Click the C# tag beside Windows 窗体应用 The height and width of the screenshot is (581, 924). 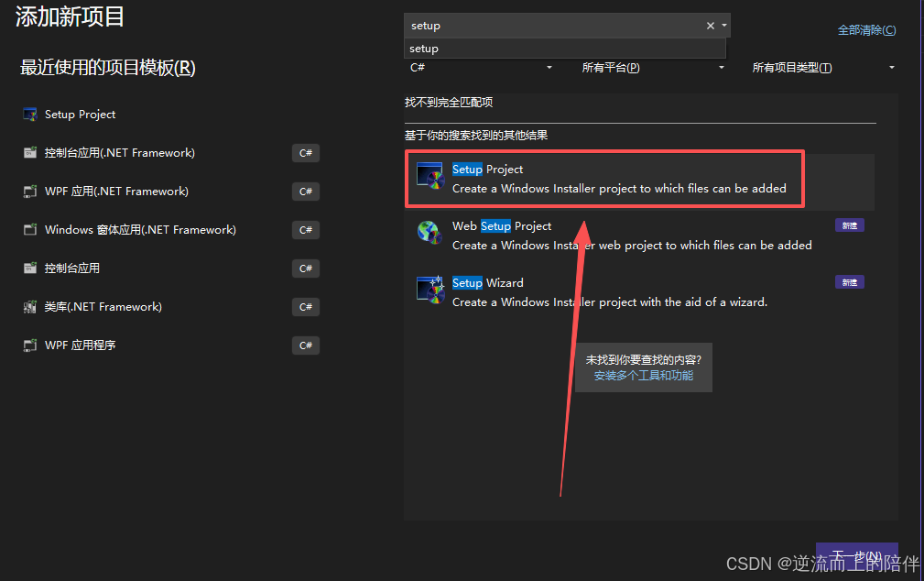pos(305,229)
